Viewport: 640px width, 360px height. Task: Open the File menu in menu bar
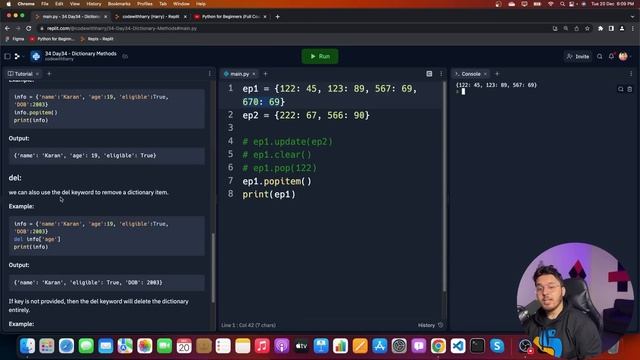coord(45,4)
